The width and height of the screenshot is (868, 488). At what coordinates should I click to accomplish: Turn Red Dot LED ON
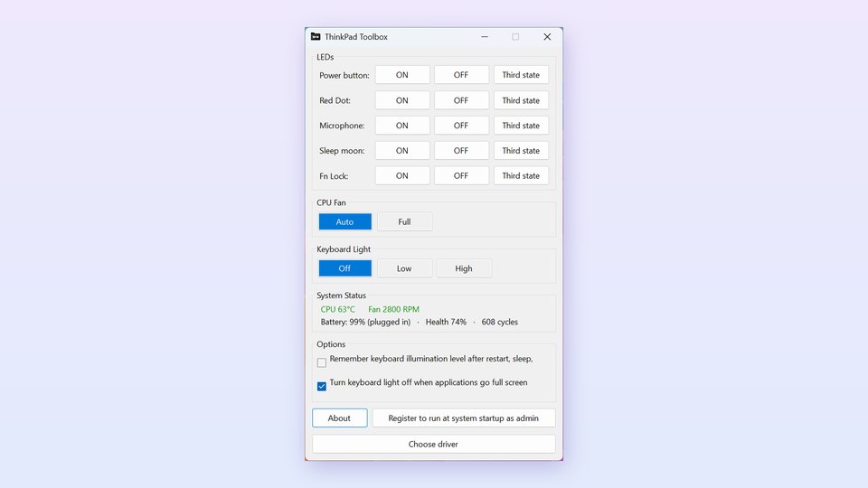click(402, 100)
